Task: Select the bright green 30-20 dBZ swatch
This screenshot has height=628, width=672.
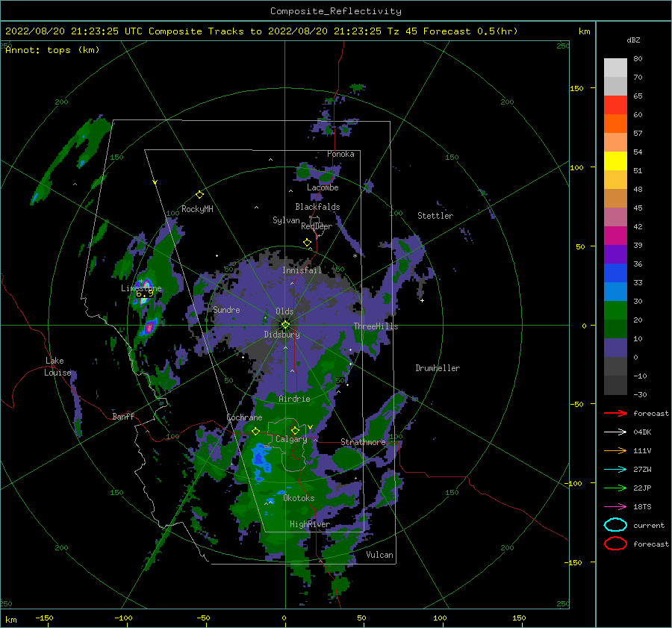Action: 615,310
